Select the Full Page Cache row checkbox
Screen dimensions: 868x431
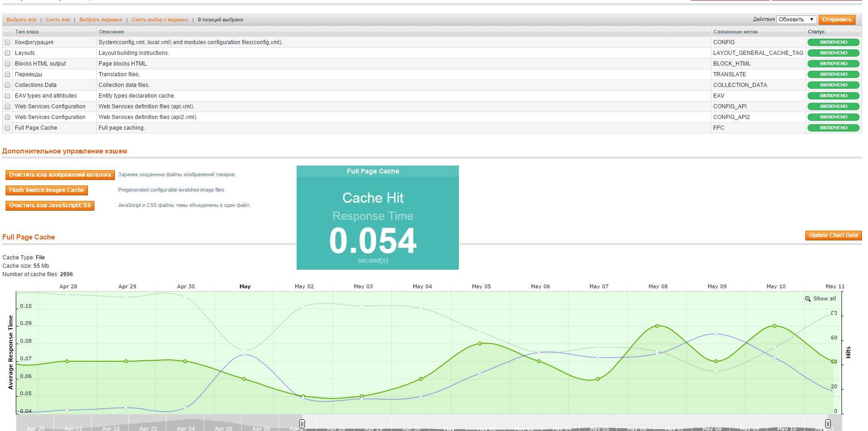click(x=7, y=128)
